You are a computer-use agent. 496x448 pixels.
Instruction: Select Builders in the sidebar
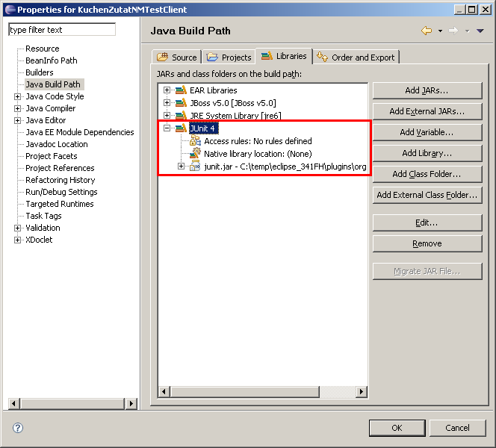coord(40,72)
